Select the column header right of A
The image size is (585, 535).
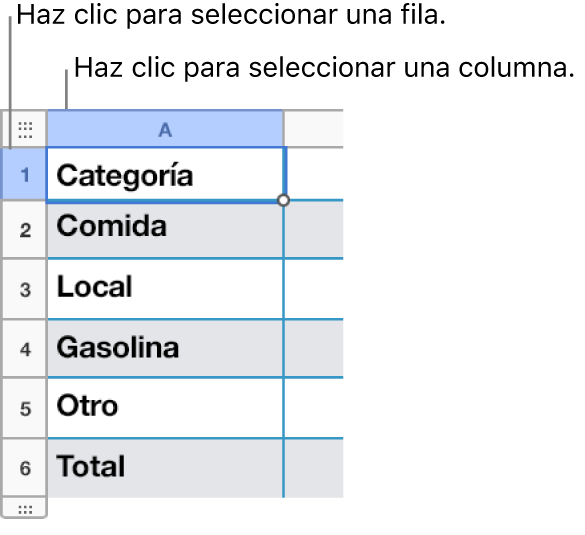(314, 129)
